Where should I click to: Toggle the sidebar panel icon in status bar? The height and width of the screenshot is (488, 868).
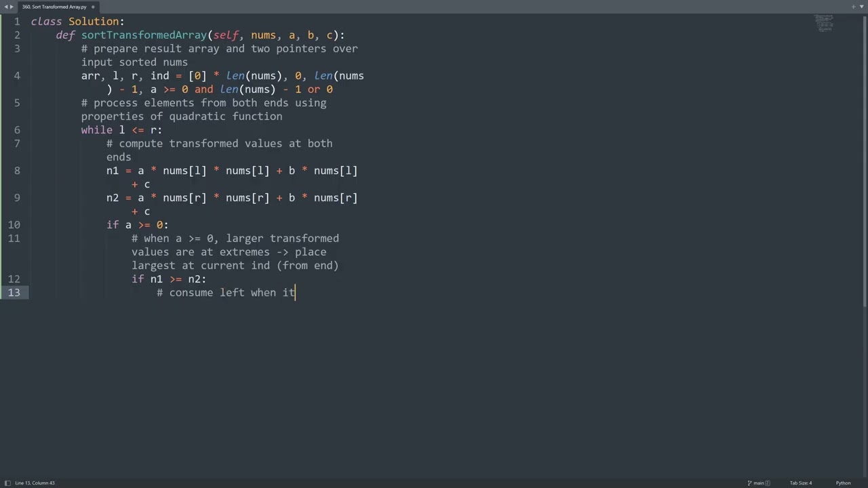[7, 483]
